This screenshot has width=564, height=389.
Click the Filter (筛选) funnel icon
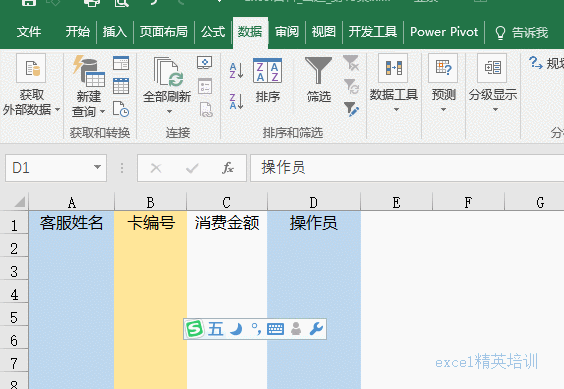click(318, 71)
